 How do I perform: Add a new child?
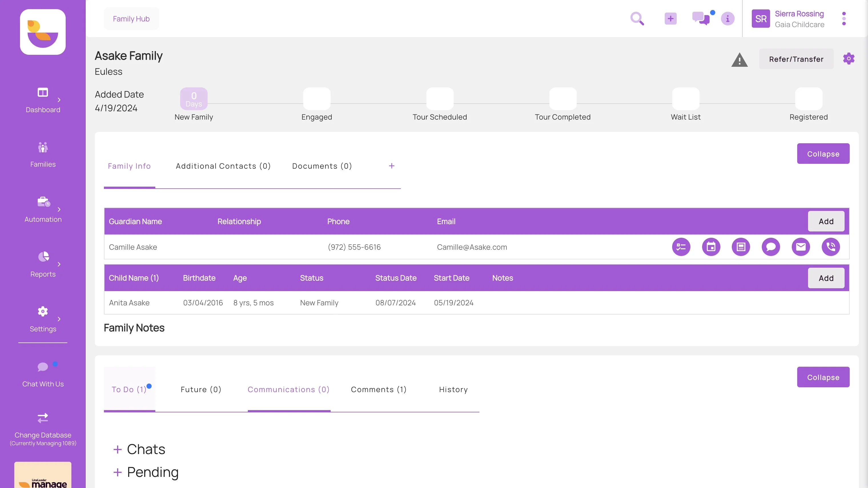[x=826, y=278]
